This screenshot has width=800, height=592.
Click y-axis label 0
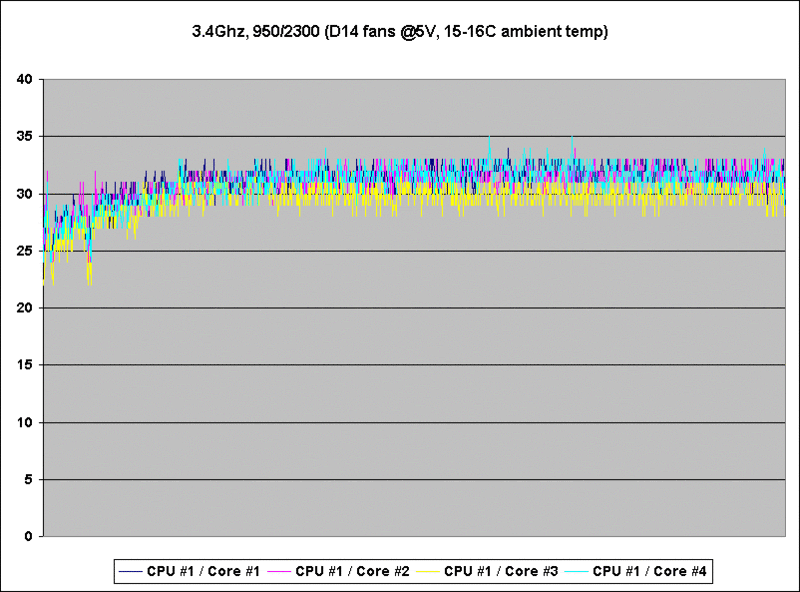[x=28, y=536]
